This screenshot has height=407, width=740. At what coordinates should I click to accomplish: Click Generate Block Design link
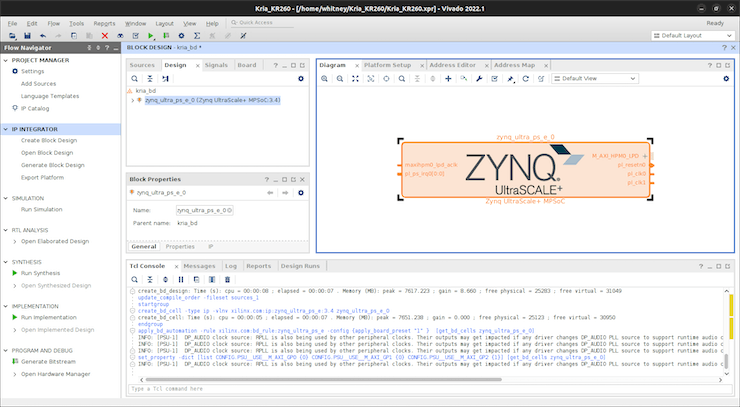pyautogui.click(x=53, y=165)
